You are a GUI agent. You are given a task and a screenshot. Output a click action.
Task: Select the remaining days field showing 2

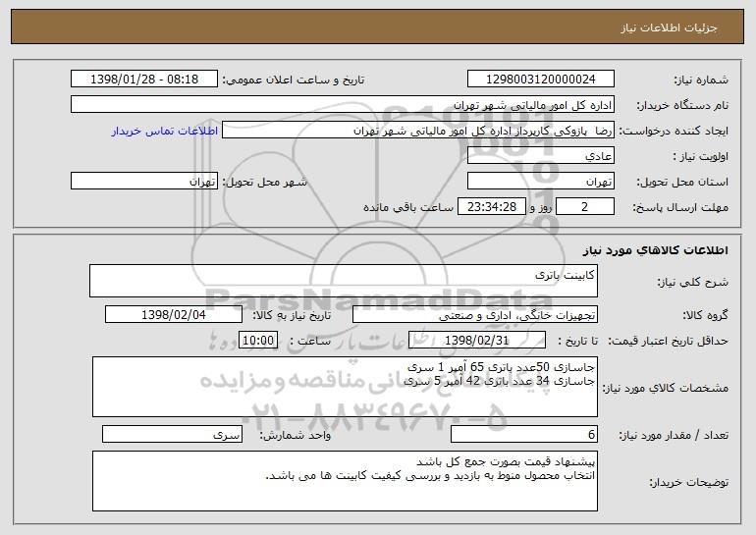pyautogui.click(x=585, y=207)
